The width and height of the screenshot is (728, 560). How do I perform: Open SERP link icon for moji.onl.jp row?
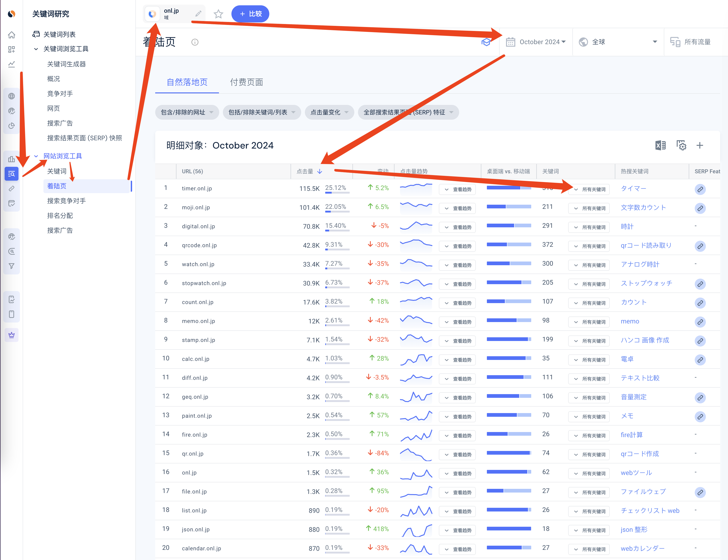pos(700,208)
